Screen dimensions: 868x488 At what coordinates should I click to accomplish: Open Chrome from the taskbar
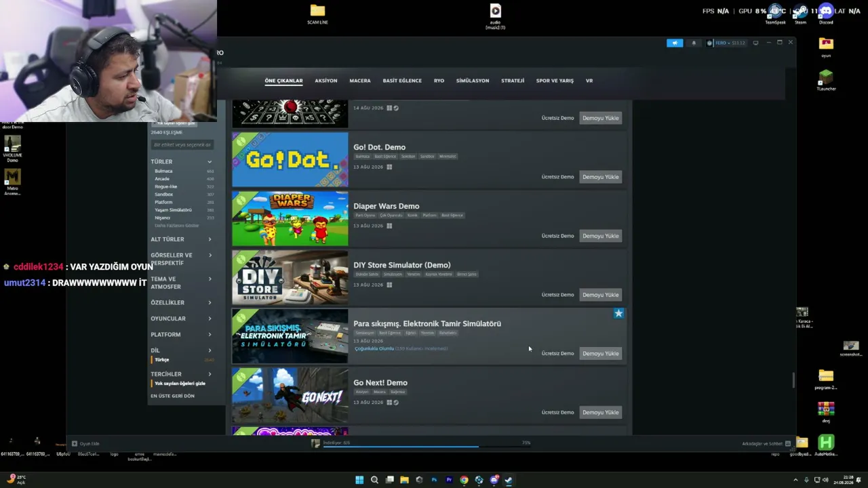[x=464, y=480]
